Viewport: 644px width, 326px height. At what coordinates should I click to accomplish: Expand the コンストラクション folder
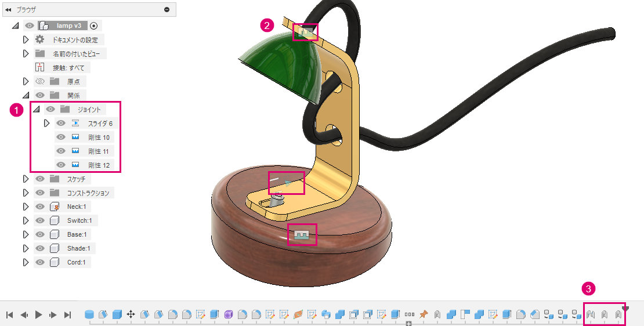click(x=26, y=193)
